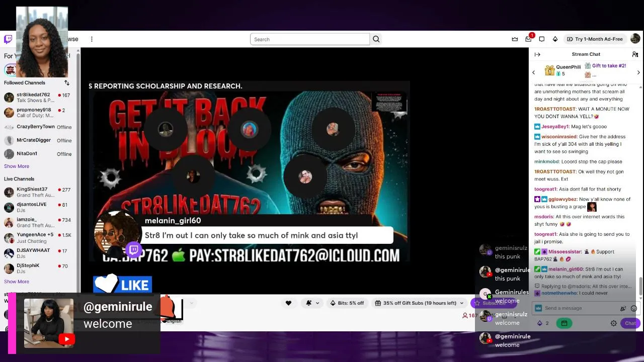Focus the top Search field
Image resolution: width=644 pixels, height=362 pixels.
[x=310, y=39]
